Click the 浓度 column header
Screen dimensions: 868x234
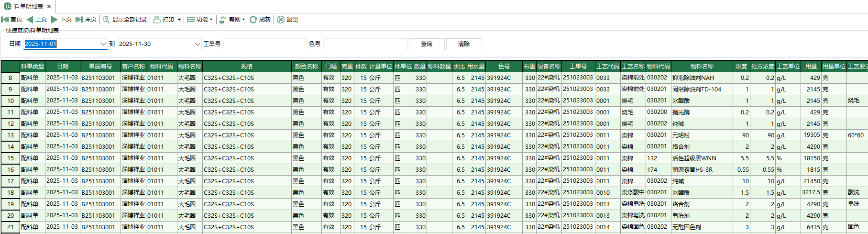741,67
